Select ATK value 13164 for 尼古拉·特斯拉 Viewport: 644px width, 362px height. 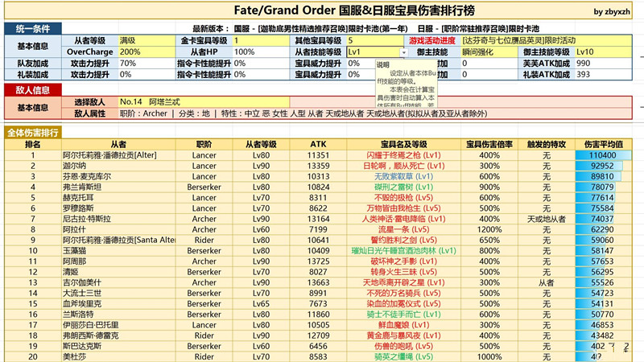pos(318,219)
